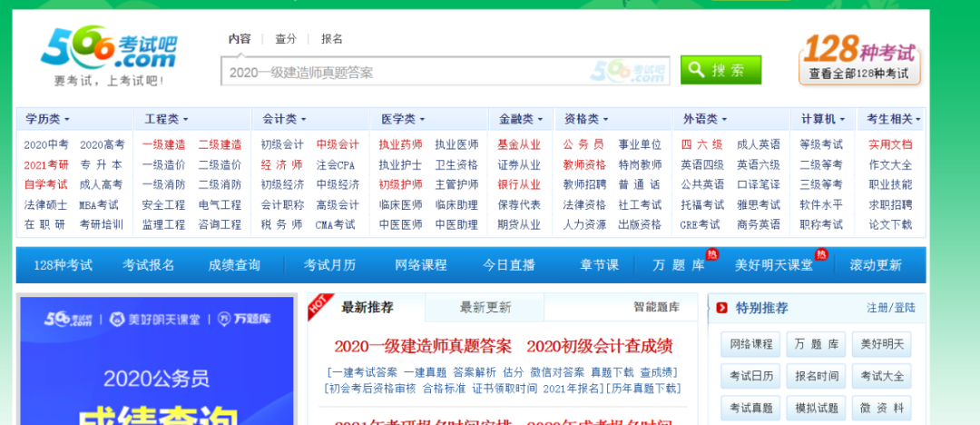
Task: Click the 热 badge on 万题库
Action: tap(711, 254)
